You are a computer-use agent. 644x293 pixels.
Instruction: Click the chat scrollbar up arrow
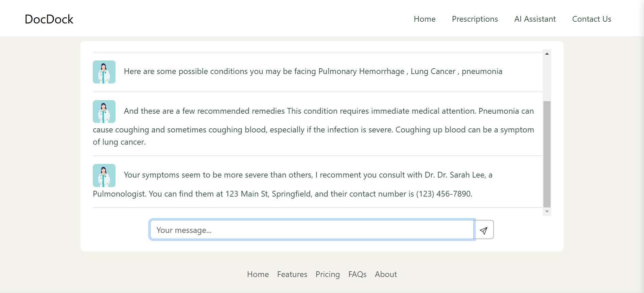pos(547,54)
